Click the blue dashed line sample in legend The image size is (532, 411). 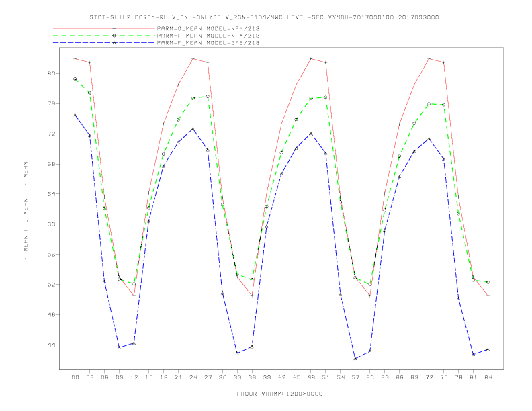pyautogui.click(x=104, y=43)
